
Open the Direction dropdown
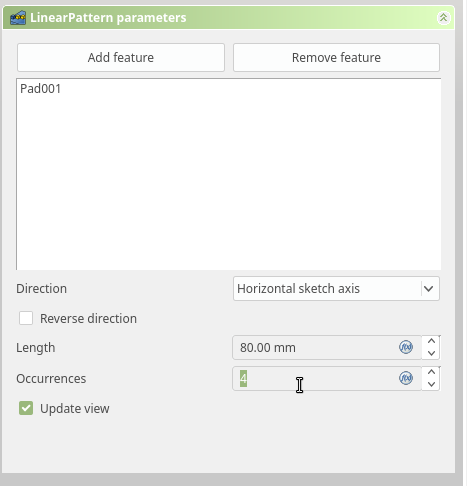point(336,289)
